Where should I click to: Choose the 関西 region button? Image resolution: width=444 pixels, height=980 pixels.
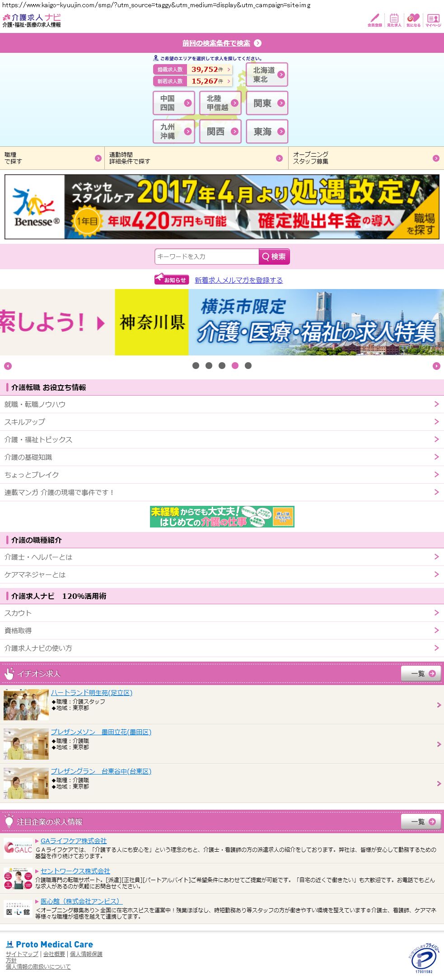pos(220,131)
